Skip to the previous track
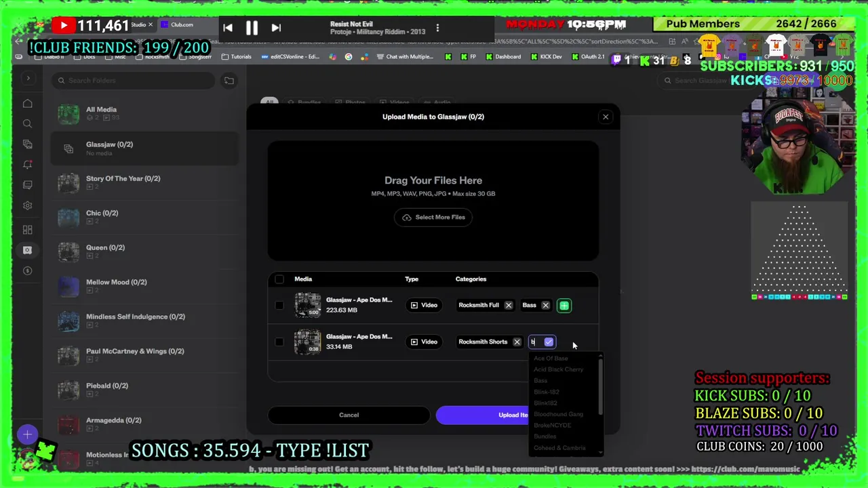Viewport: 868px width, 488px height. click(x=228, y=28)
